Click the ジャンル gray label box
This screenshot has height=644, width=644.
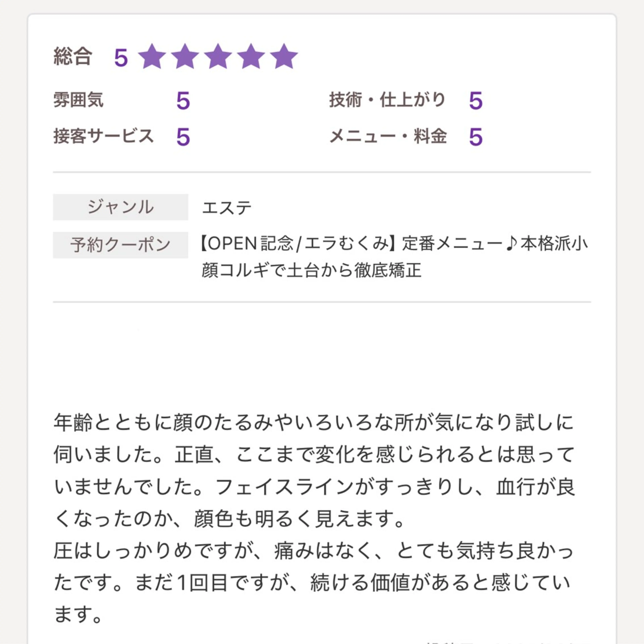[120, 207]
